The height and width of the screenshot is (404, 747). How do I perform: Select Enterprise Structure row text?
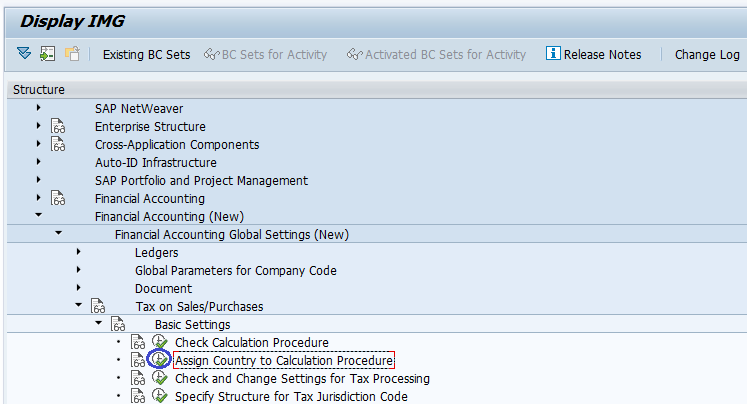tap(150, 127)
